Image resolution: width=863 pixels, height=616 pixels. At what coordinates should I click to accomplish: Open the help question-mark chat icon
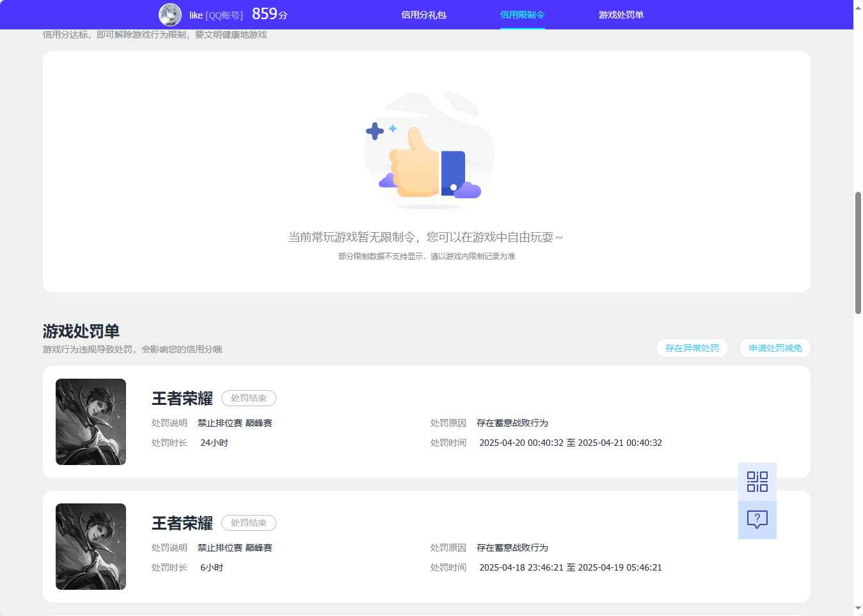tap(757, 519)
